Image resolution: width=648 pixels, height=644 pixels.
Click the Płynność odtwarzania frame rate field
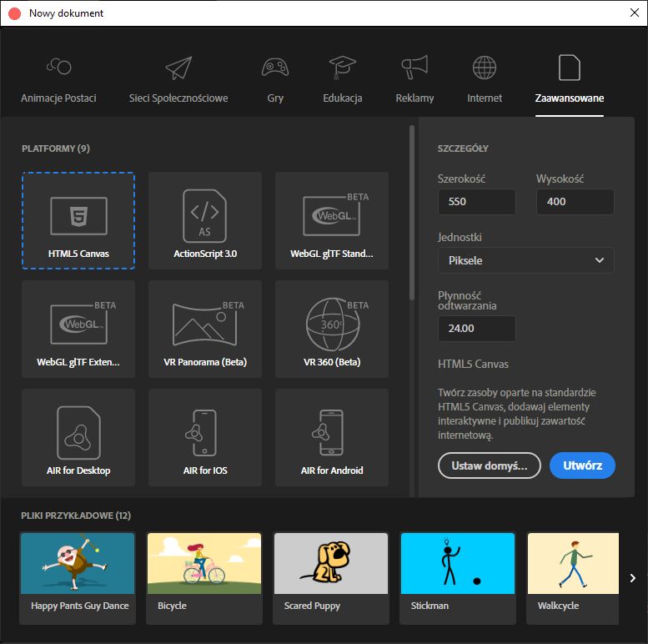coord(476,329)
